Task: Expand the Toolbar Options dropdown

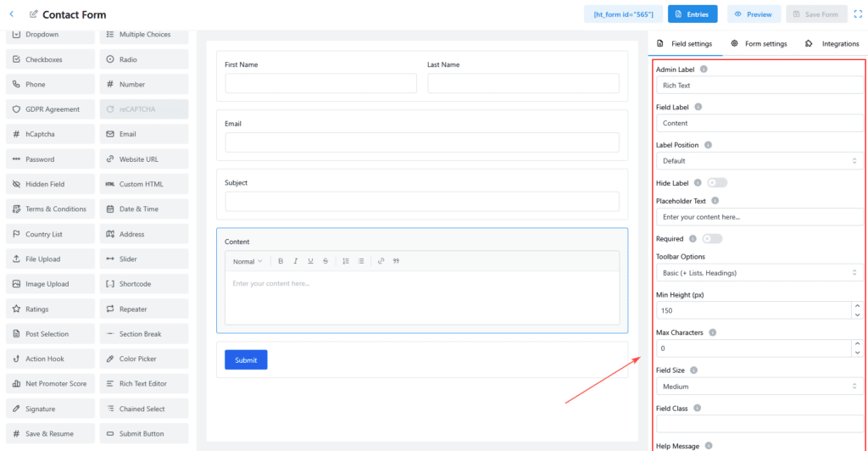Action: tap(759, 273)
